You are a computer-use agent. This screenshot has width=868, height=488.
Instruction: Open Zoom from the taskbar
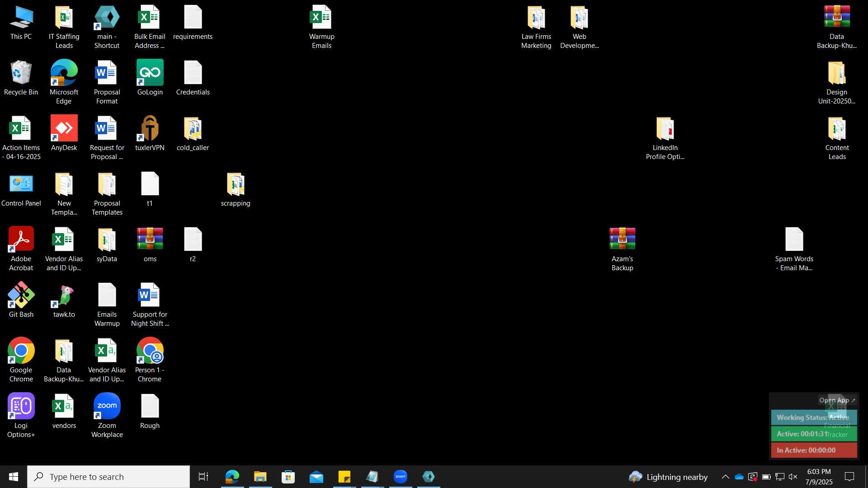pyautogui.click(x=401, y=477)
